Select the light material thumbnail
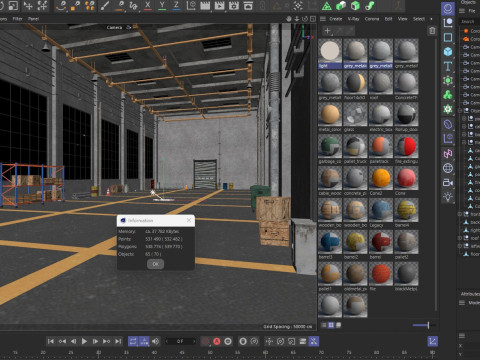Image resolution: width=480 pixels, height=360 pixels. tap(330, 51)
